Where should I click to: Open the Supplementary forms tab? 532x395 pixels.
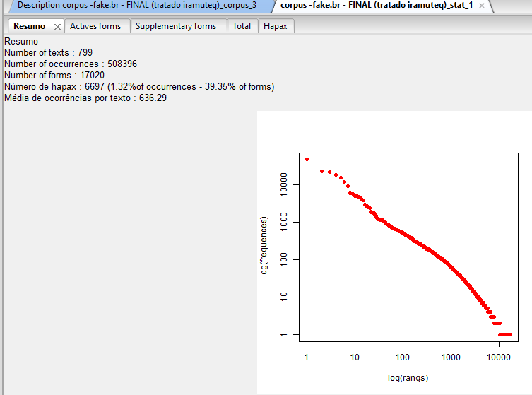coord(176,26)
